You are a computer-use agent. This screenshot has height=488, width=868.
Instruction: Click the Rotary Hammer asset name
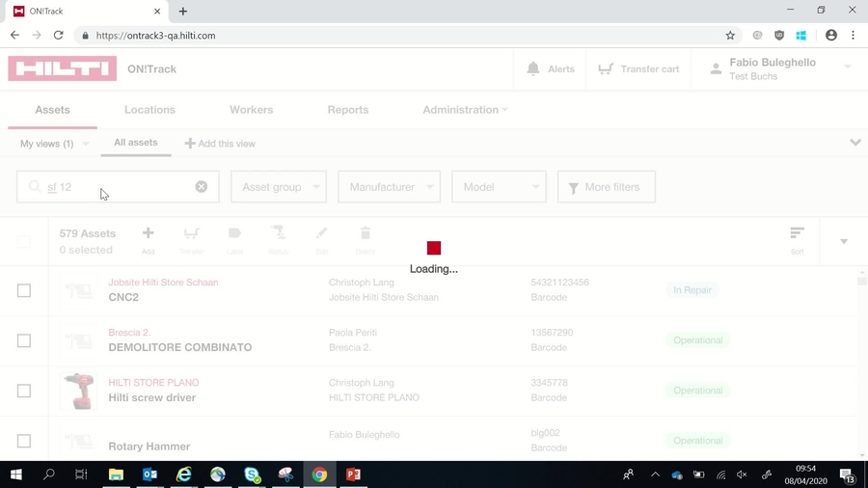(149, 446)
